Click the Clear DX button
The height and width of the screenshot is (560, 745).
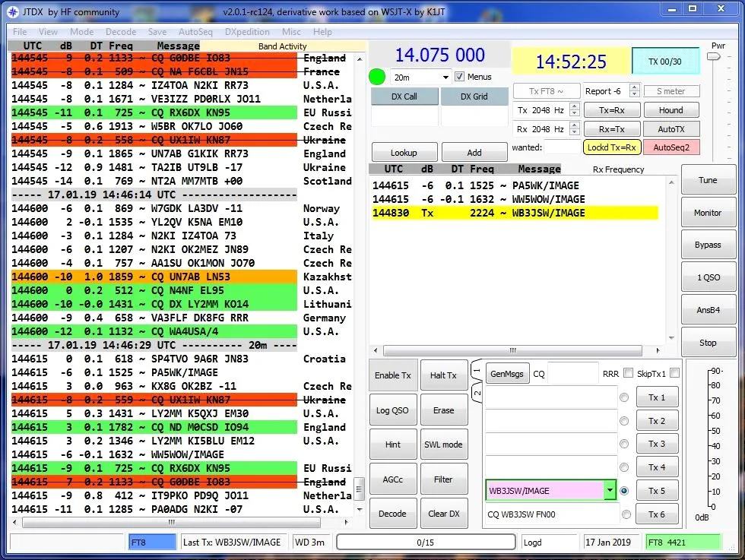(x=443, y=514)
